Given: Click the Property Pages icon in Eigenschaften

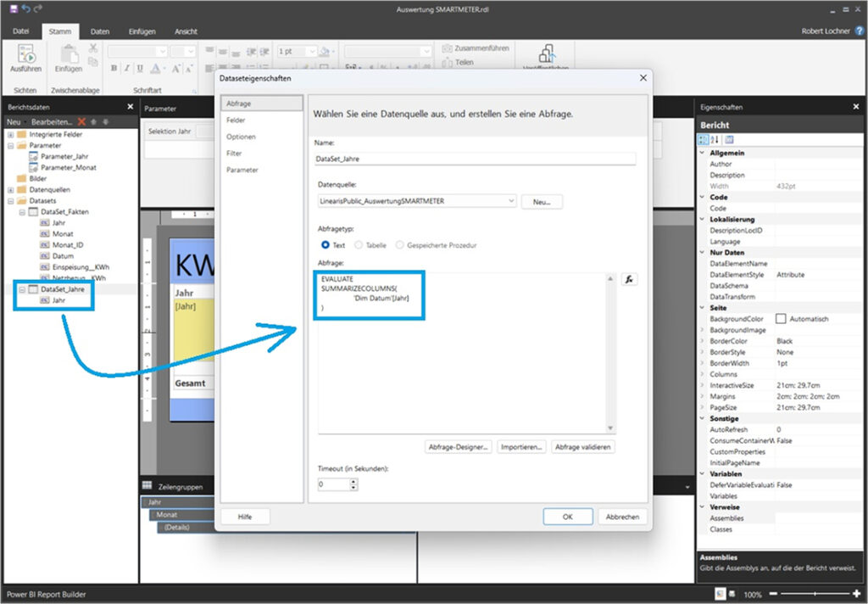Looking at the screenshot, I should coord(729,140).
